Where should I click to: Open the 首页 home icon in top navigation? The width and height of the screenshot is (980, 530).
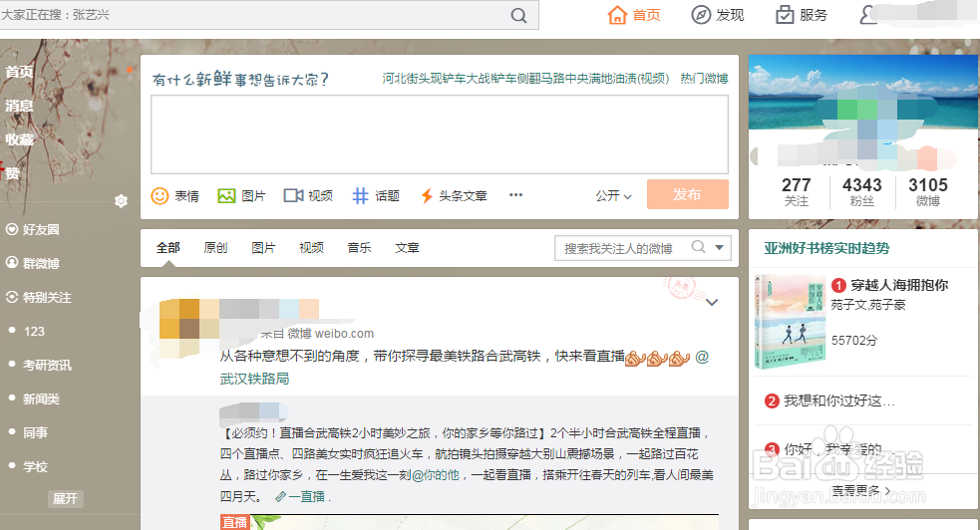[x=617, y=15]
